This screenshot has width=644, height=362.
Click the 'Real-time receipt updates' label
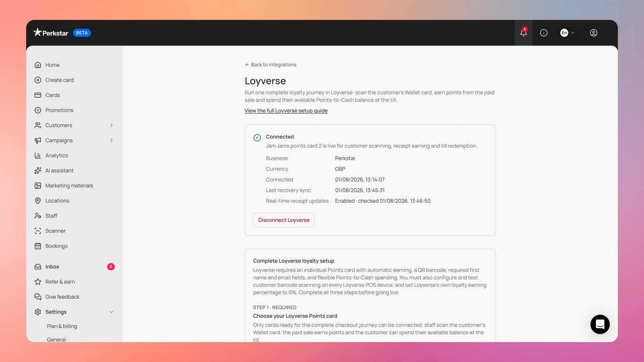click(x=297, y=201)
